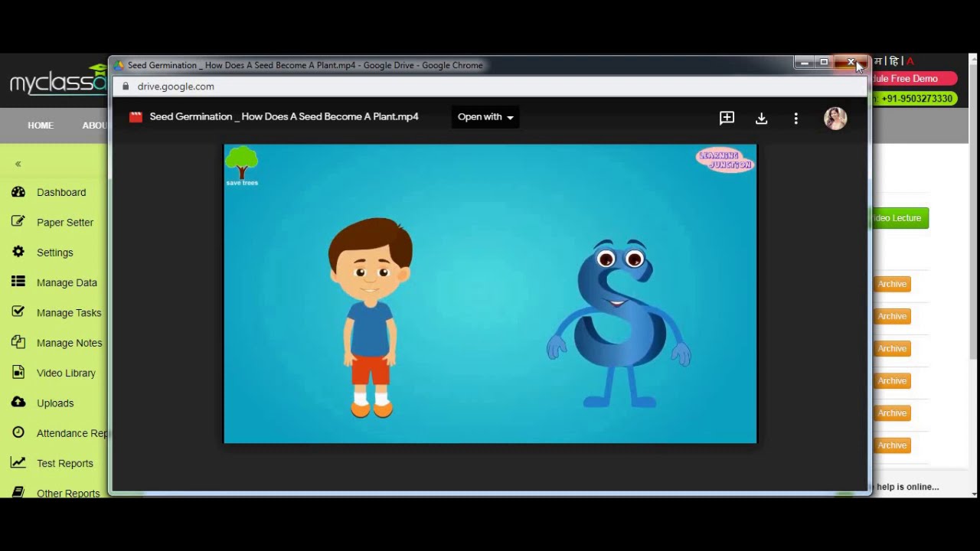Click the green Video Lecture button

click(x=900, y=218)
